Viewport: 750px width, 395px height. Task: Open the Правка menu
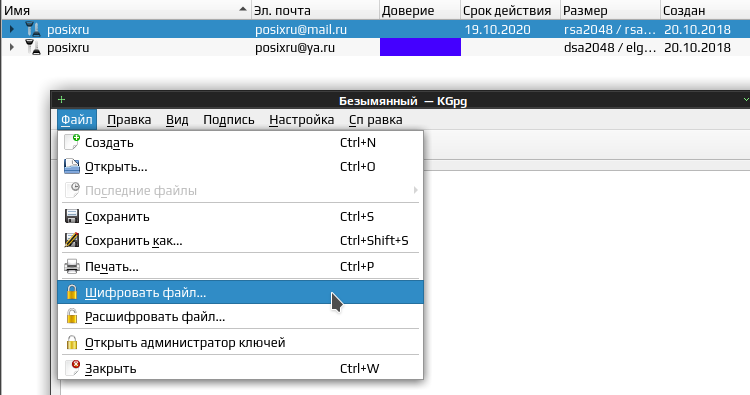(129, 120)
